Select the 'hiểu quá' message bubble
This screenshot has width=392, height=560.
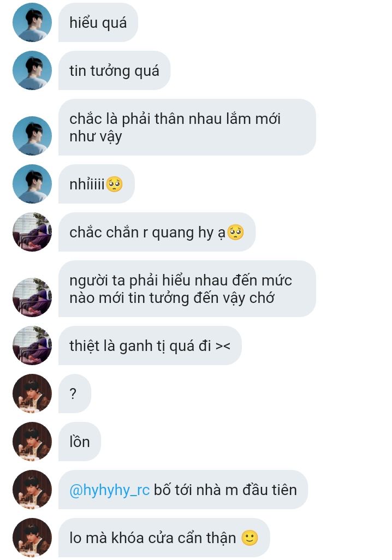tap(98, 22)
